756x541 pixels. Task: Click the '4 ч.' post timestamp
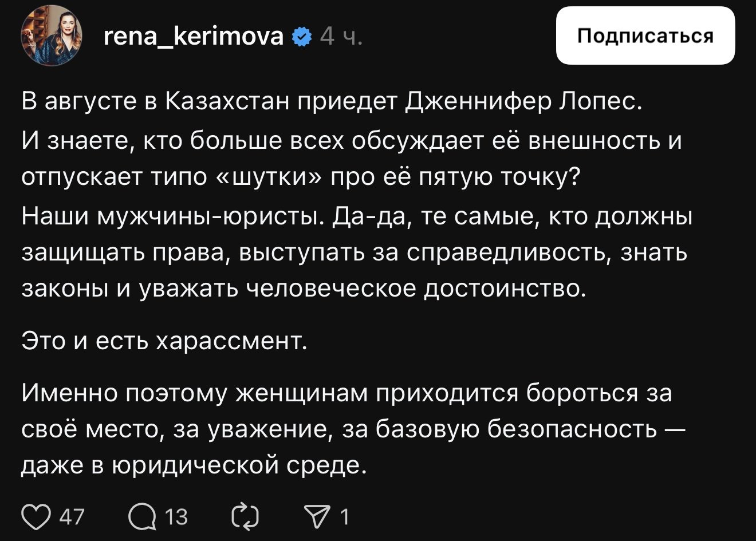pyautogui.click(x=341, y=37)
